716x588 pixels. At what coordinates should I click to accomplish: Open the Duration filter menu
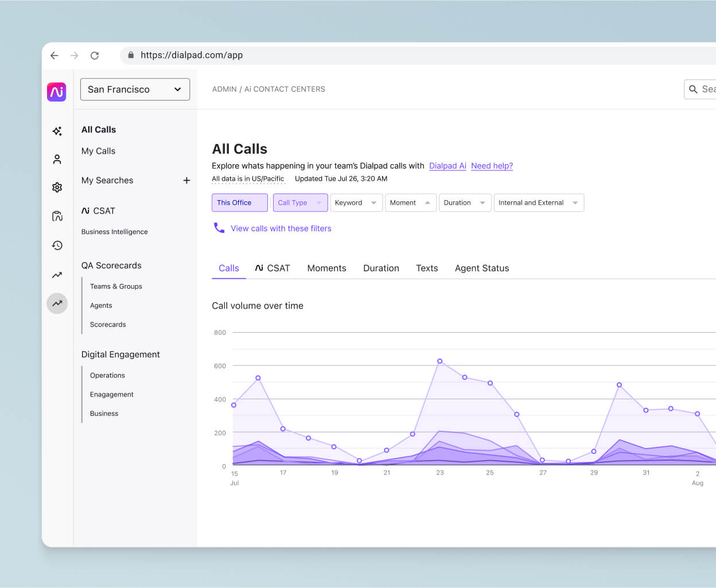tap(465, 203)
